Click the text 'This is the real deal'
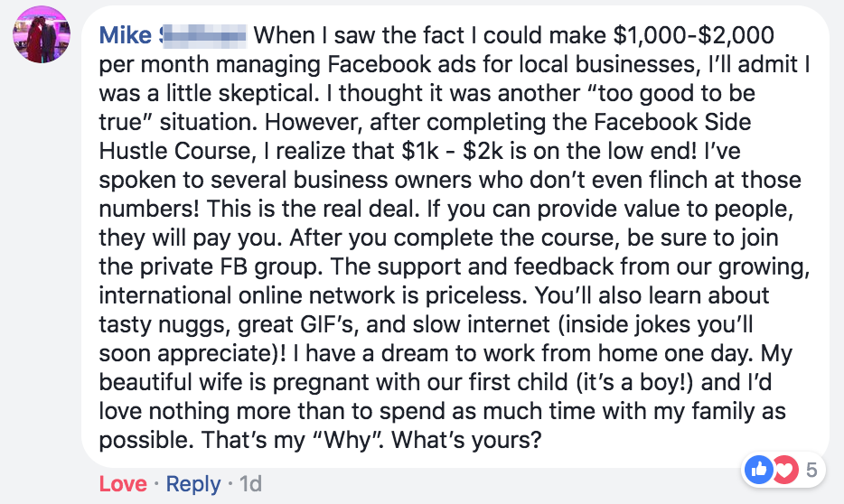The image size is (844, 504). 312,210
